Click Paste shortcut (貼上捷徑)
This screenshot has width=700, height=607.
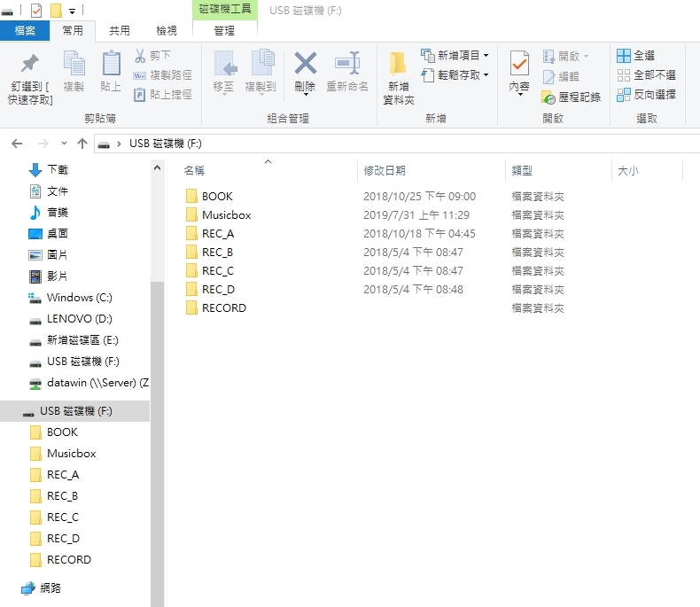pos(163,95)
